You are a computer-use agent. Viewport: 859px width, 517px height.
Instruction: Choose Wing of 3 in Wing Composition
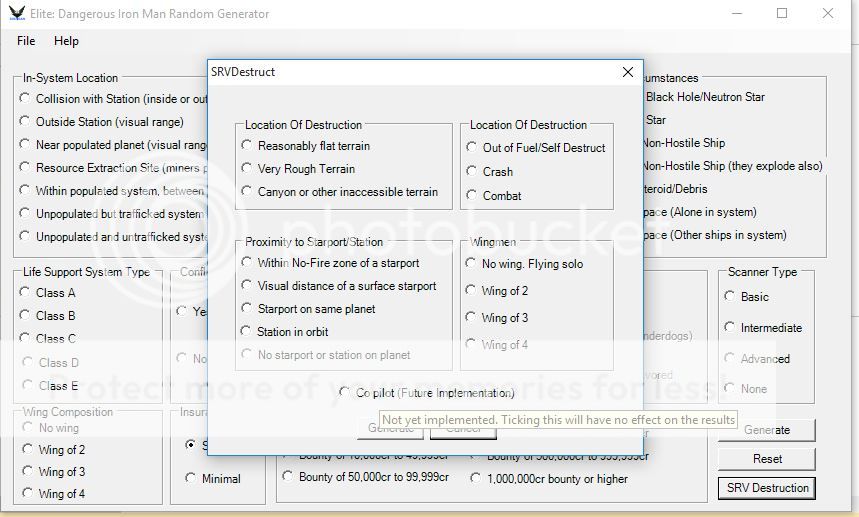(x=54, y=472)
